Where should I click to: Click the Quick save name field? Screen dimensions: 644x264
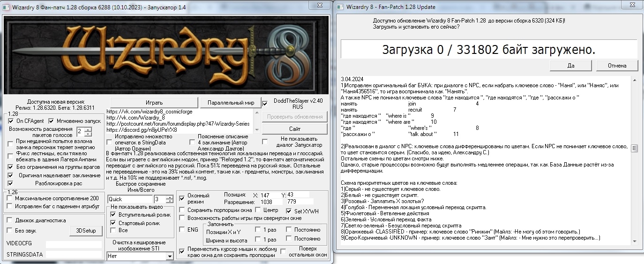[130, 199]
